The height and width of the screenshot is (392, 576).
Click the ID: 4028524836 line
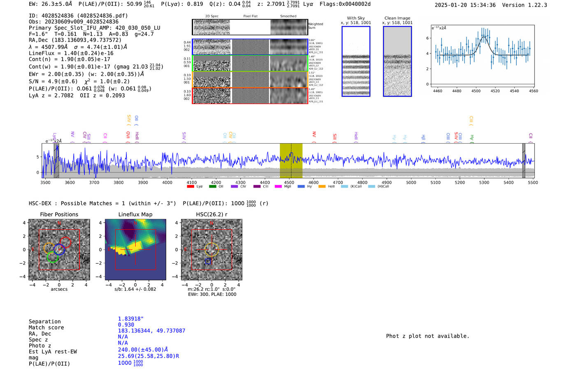point(78,16)
